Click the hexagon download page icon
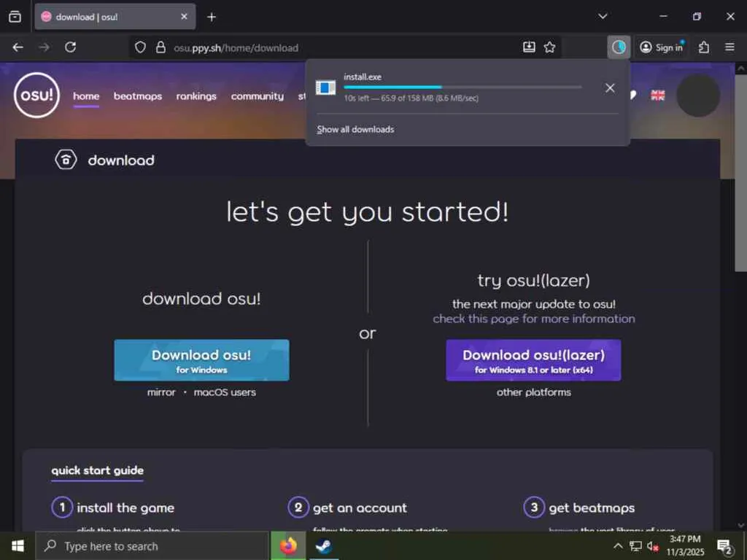 pyautogui.click(x=66, y=160)
